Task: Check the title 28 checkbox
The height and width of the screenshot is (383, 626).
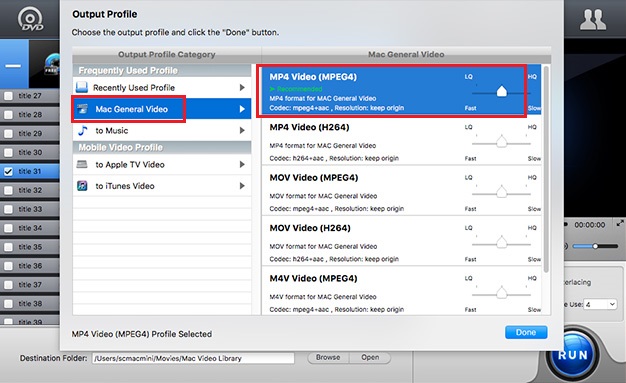Action: [8, 115]
